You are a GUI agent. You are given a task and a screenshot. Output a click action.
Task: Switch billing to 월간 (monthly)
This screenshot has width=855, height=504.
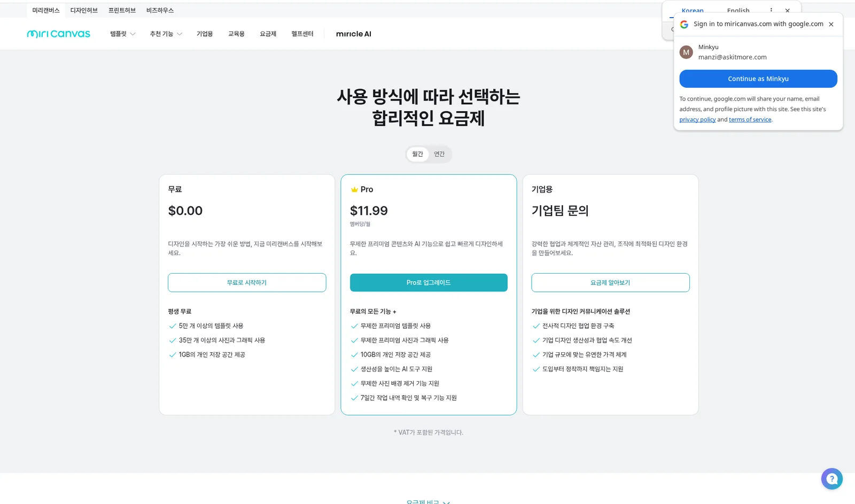click(x=417, y=154)
